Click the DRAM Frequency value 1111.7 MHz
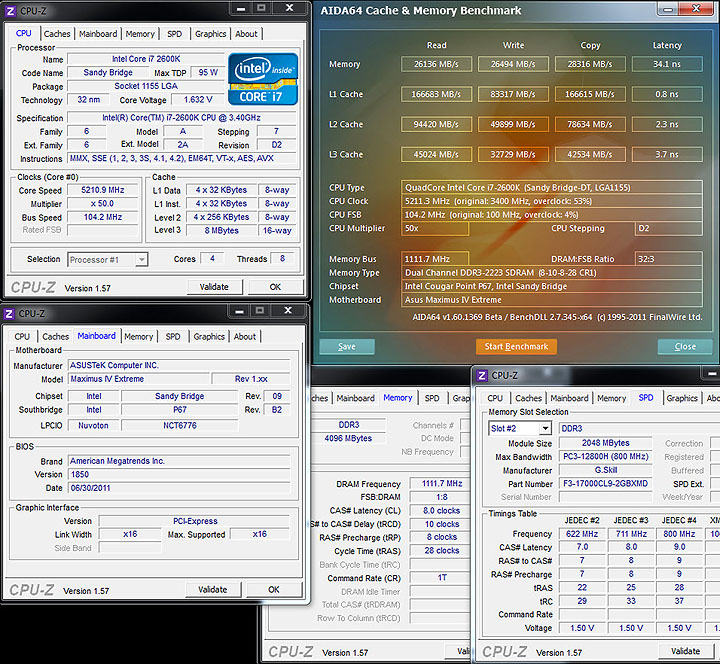Screen dimensions: 720x664 tap(442, 484)
